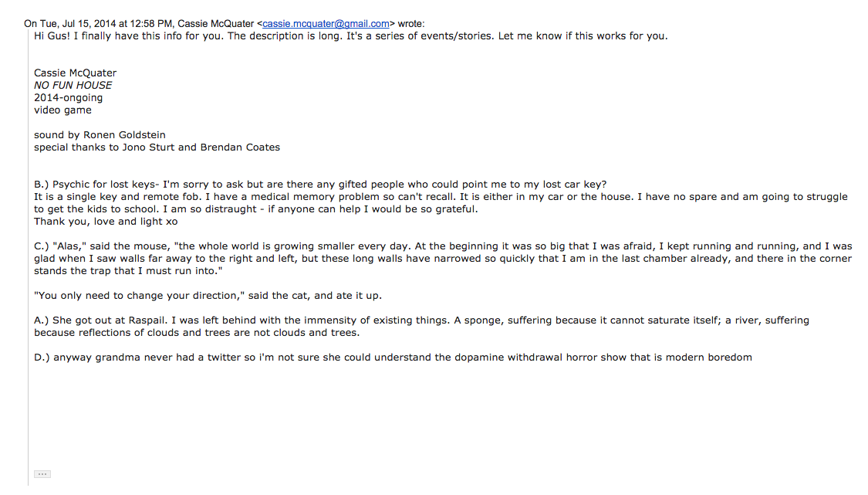Click 'stands the trap that I must run into' line
This screenshot has height=495, width=868.
tap(128, 271)
